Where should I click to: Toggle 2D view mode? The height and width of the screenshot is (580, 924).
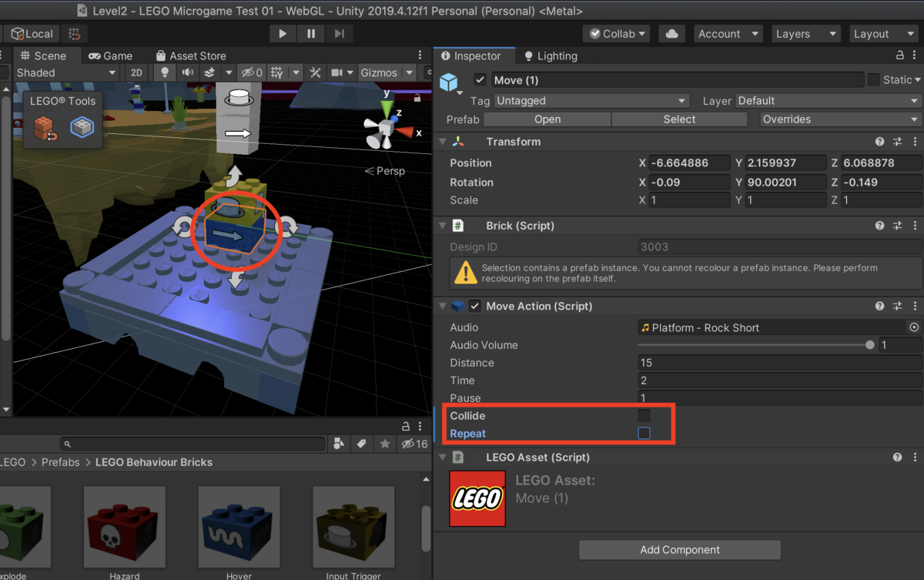(x=136, y=72)
